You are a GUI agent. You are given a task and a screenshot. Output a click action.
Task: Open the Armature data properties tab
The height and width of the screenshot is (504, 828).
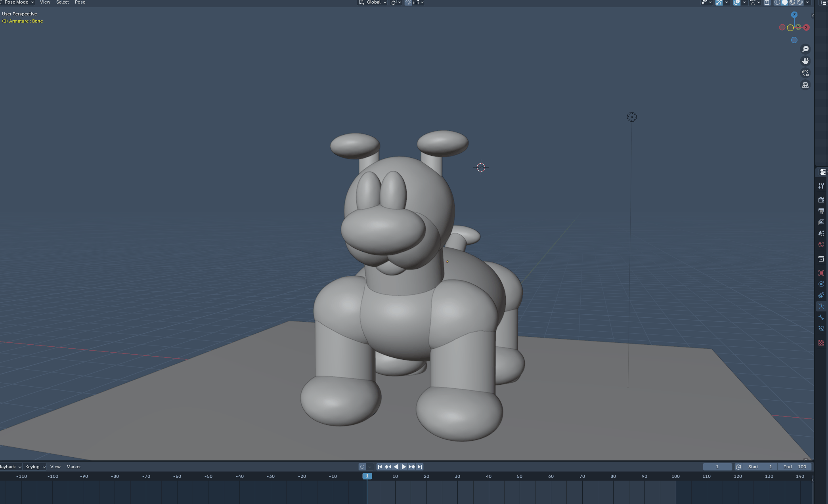[x=821, y=306]
